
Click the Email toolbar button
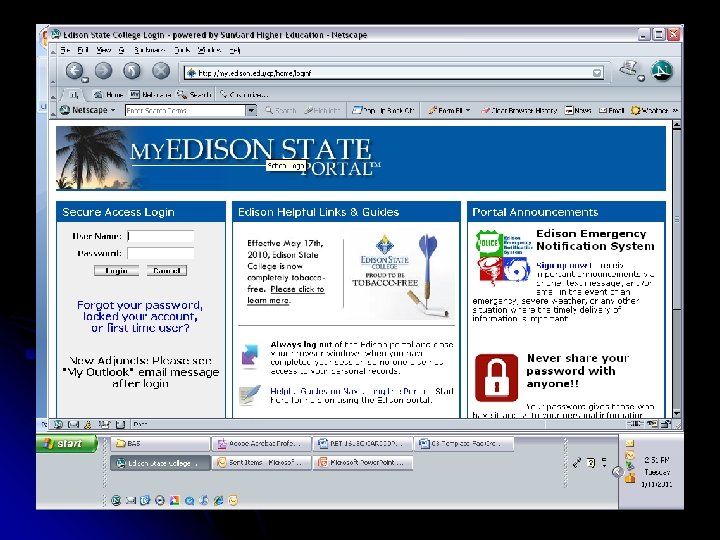pos(612,110)
